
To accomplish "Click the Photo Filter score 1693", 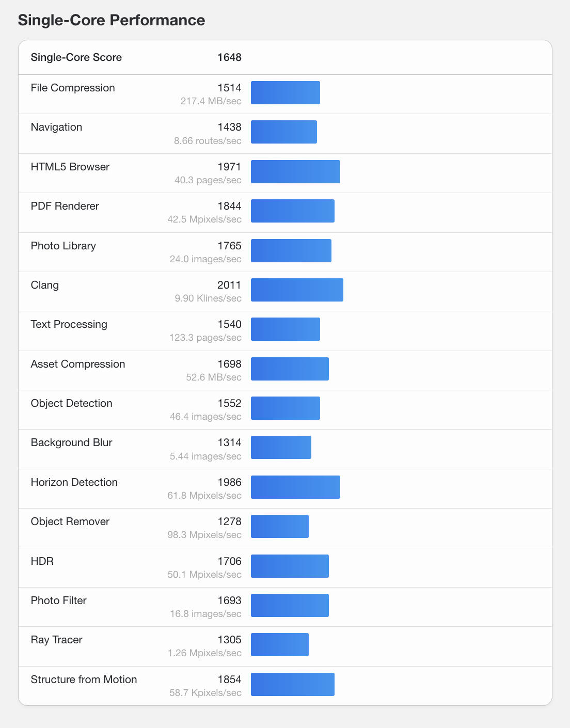I will point(229,600).
